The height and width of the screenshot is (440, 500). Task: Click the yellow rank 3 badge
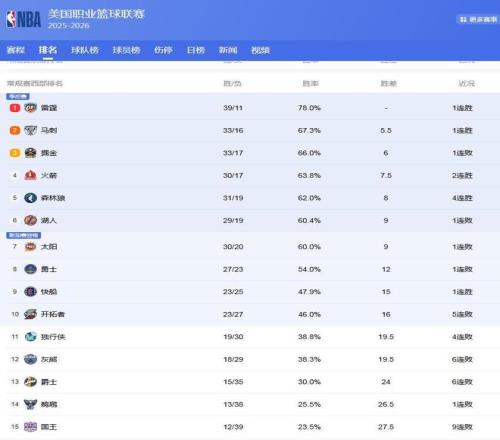[15, 153]
